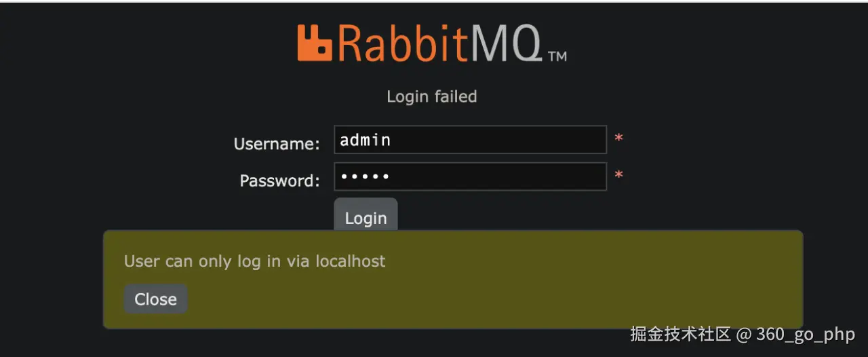868x357 pixels.
Task: Click the "Login failed" status message
Action: click(432, 96)
